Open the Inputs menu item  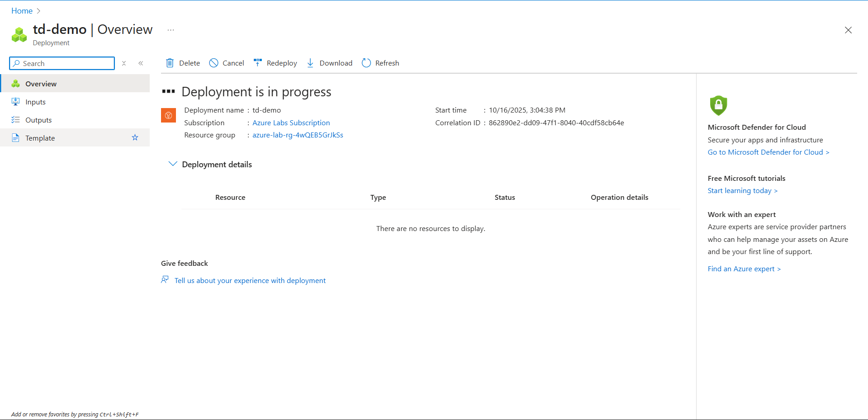tap(35, 102)
